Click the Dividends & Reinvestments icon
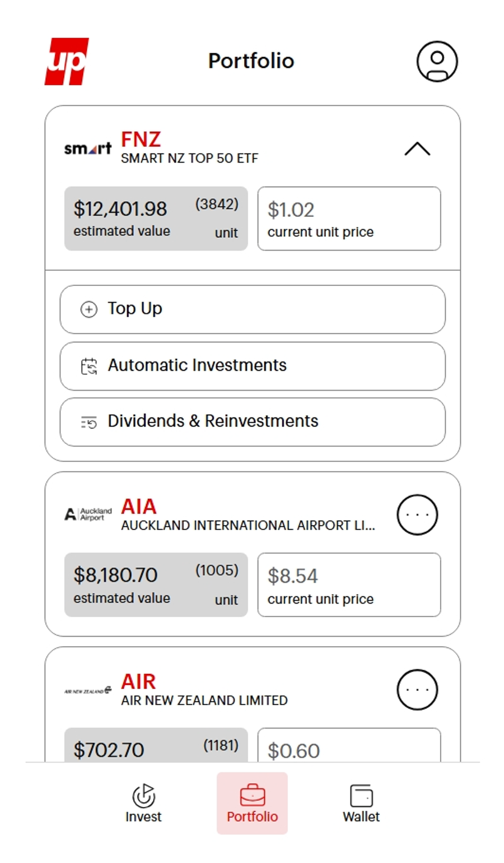Viewport: 504px width, 863px height. (88, 422)
